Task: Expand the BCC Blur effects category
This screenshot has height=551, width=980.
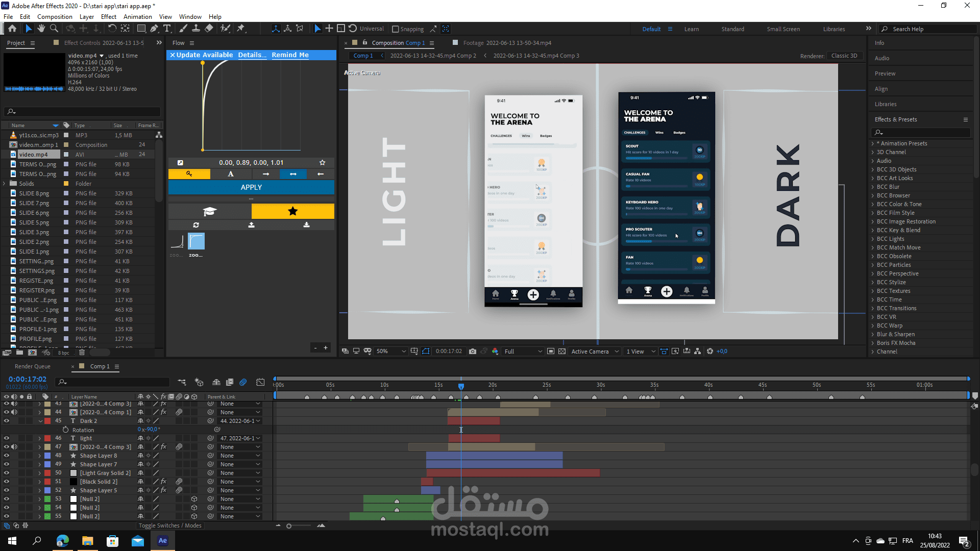Action: 873,187
